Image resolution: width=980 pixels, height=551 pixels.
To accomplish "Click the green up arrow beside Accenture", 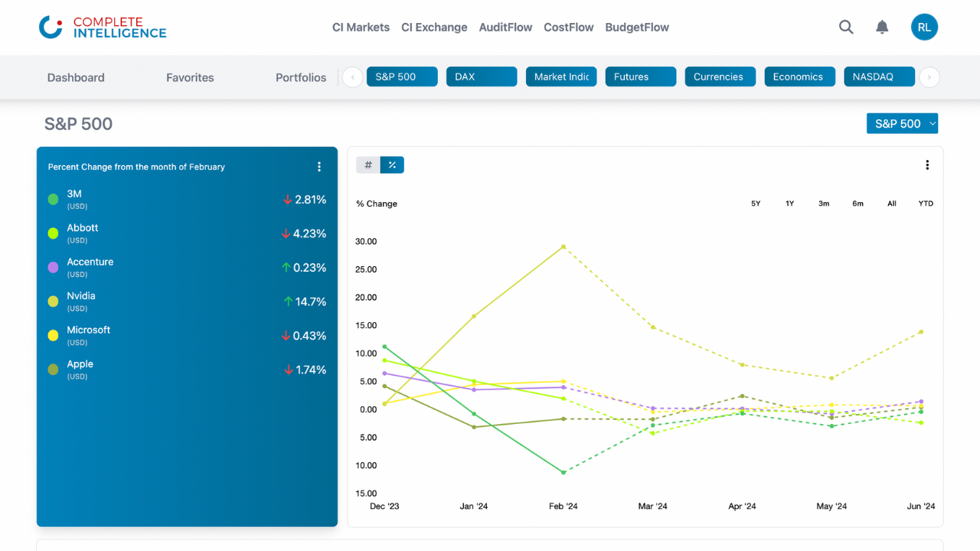I will [x=286, y=268].
